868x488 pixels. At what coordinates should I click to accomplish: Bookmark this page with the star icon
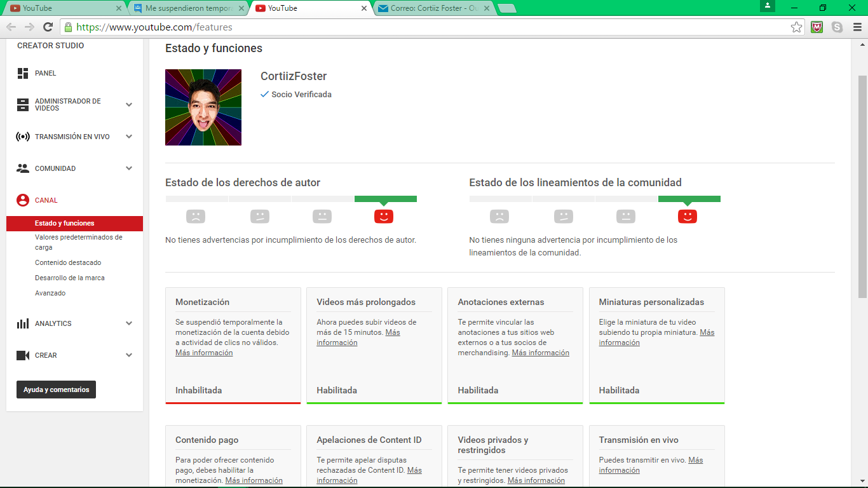coord(796,27)
